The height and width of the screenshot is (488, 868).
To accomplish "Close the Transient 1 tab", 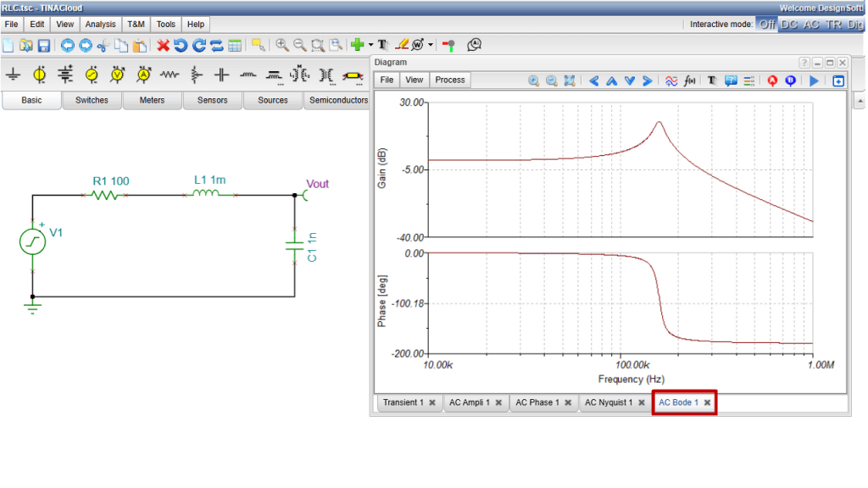I will tap(432, 402).
